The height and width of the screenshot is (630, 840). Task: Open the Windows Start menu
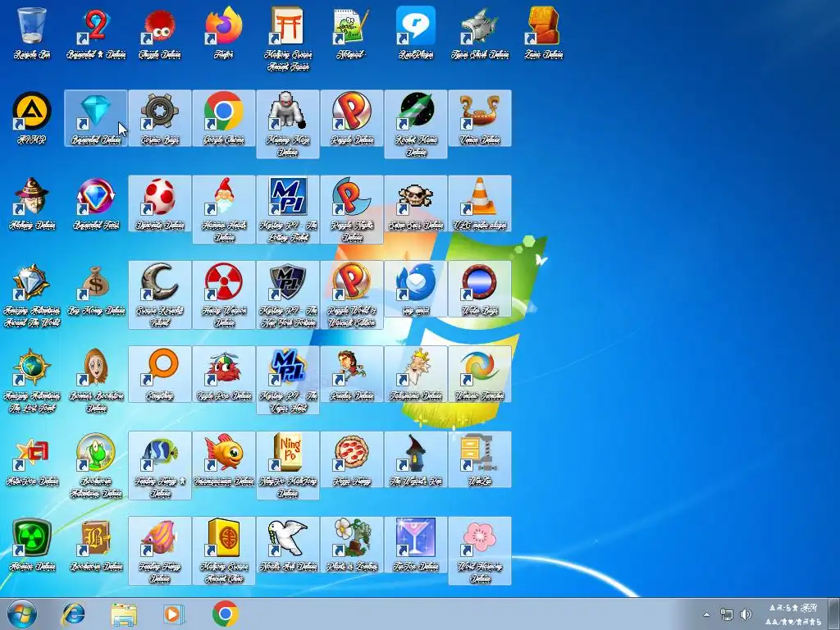pos(22,614)
